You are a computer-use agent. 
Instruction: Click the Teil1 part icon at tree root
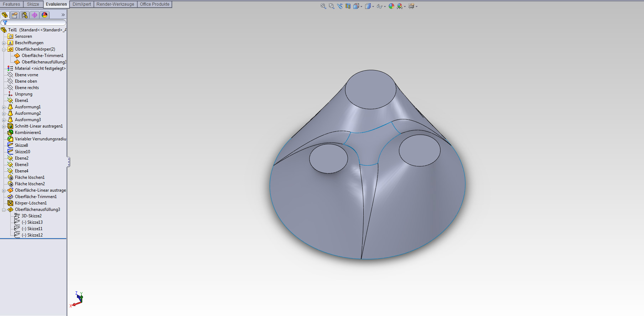(4, 30)
